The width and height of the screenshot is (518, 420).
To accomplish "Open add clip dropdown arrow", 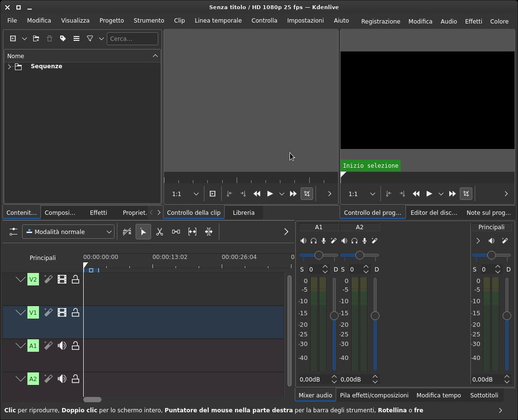I will point(25,38).
